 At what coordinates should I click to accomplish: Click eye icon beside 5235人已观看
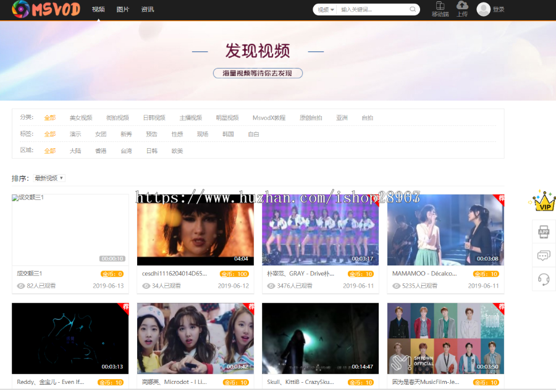[x=397, y=286]
